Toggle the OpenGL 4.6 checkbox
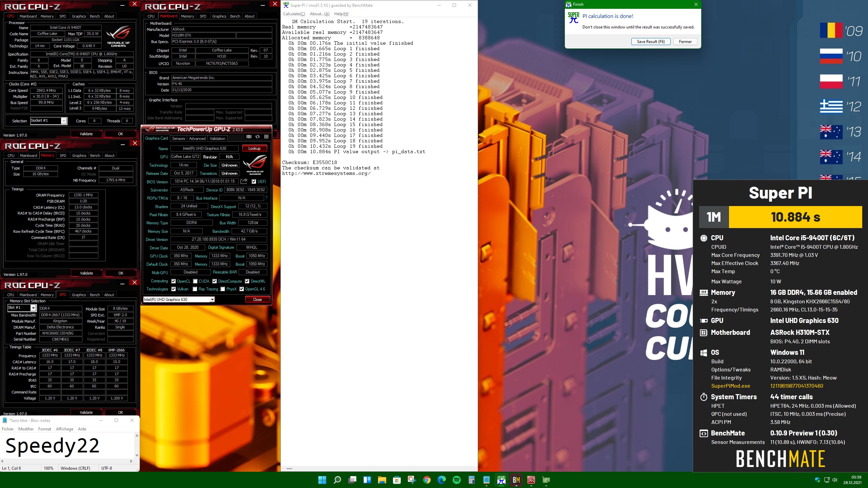Viewport: 868px width, 488px height. click(242, 289)
